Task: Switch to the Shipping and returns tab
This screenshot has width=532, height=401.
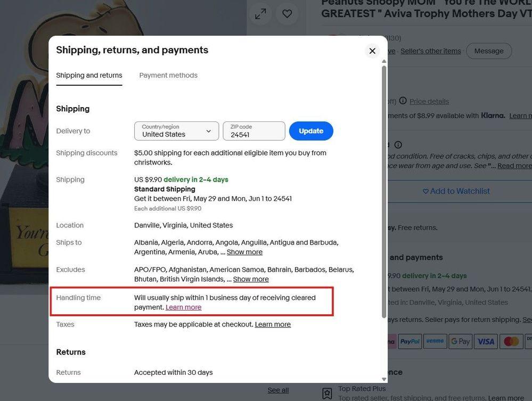Action: pyautogui.click(x=89, y=75)
